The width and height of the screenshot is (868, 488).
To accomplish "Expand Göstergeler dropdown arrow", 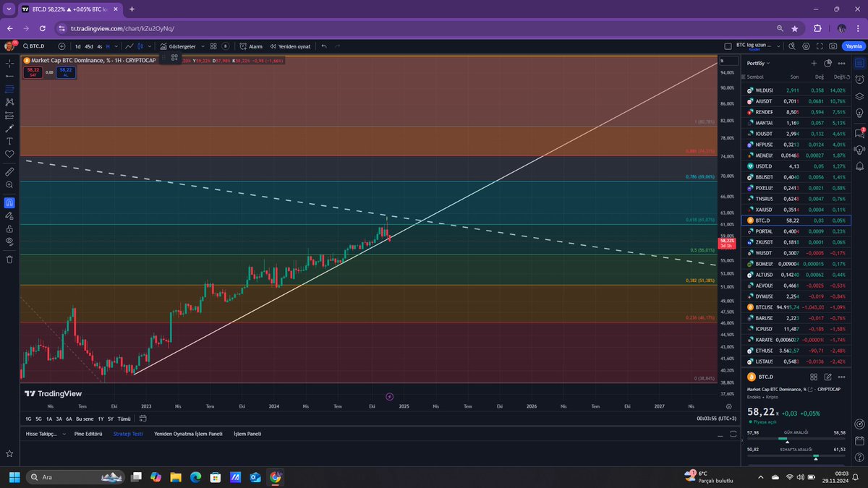I will click(x=203, y=46).
